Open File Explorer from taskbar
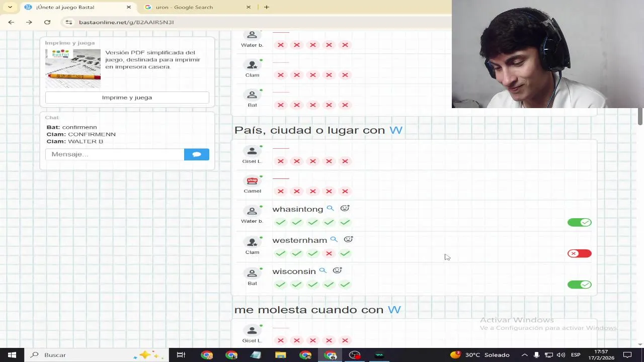The image size is (644, 362). 281,355
